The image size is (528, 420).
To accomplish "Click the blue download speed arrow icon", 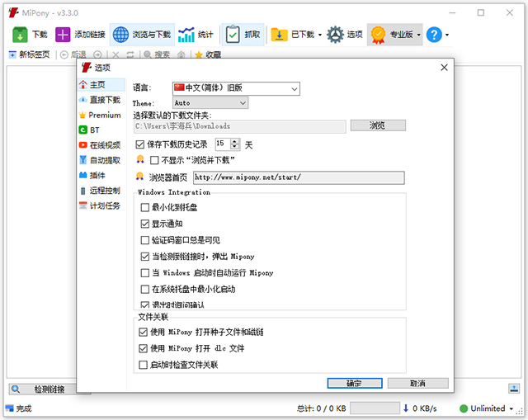I will [x=406, y=408].
